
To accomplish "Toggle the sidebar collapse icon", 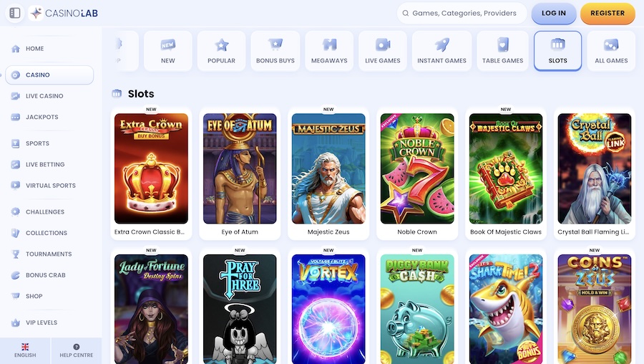I will pyautogui.click(x=15, y=13).
